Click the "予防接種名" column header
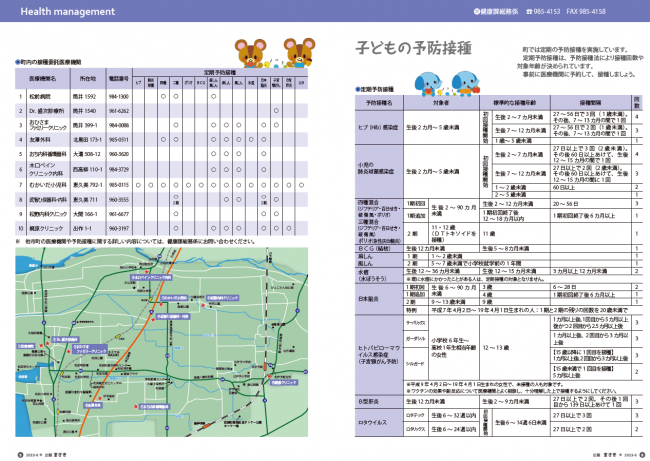 (378, 102)
